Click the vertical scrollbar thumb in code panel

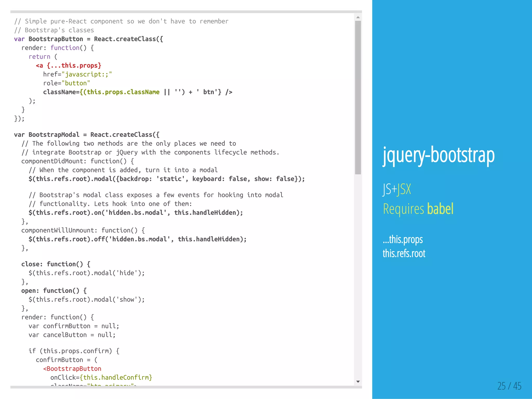tap(358, 97)
